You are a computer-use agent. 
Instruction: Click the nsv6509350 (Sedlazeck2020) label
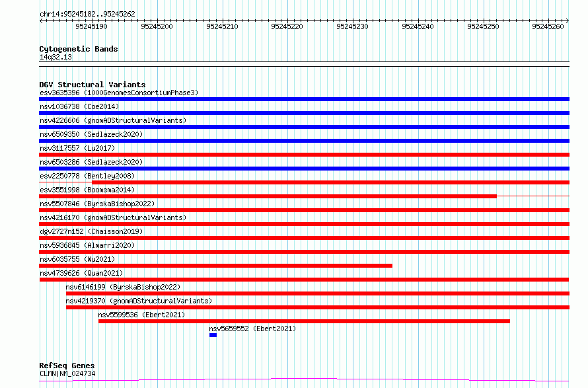click(91, 134)
